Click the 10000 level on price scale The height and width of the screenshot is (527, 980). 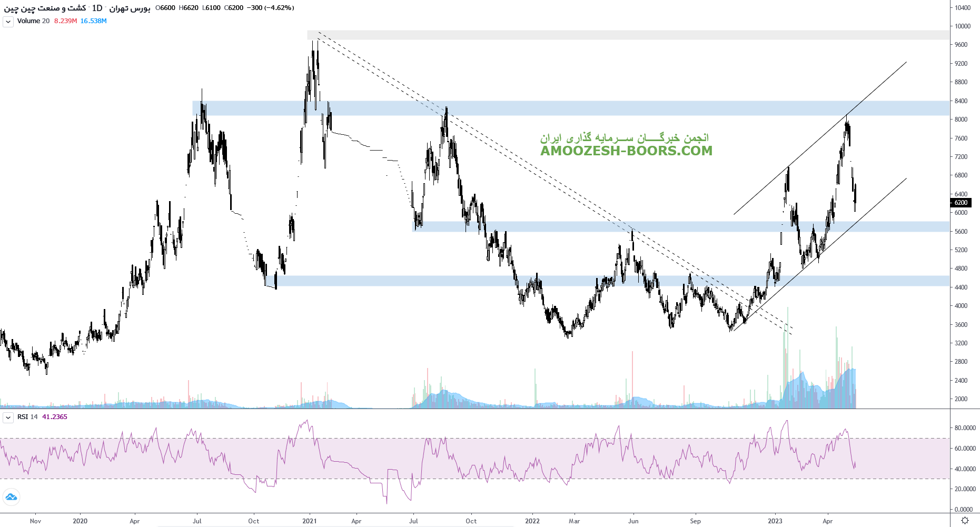[962, 26]
